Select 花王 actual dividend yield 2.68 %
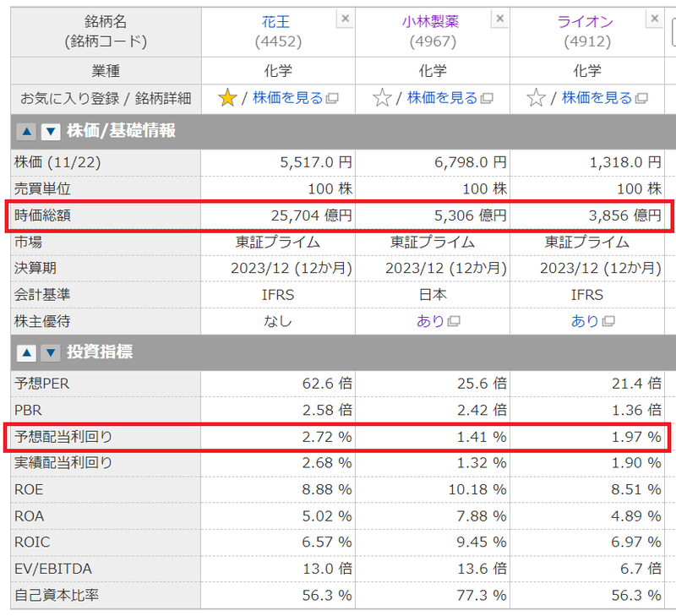The width and height of the screenshot is (676, 616). tap(327, 463)
